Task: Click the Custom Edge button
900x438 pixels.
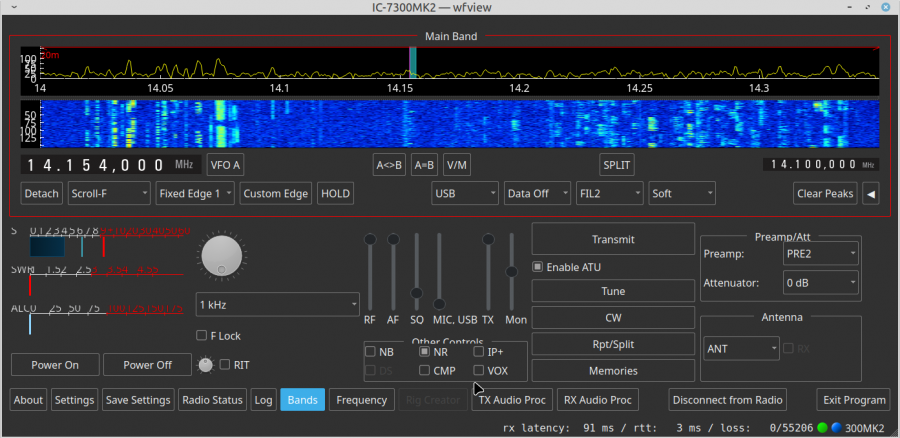Action: (277, 193)
